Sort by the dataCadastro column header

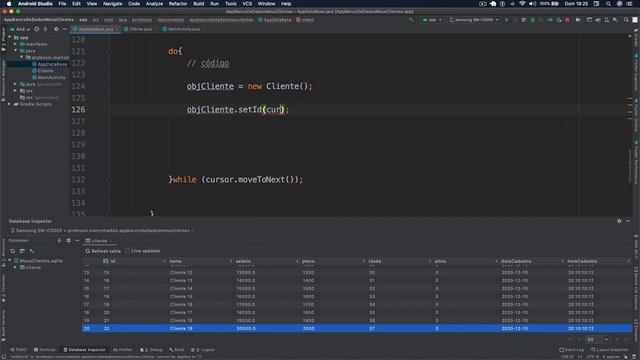click(516, 261)
